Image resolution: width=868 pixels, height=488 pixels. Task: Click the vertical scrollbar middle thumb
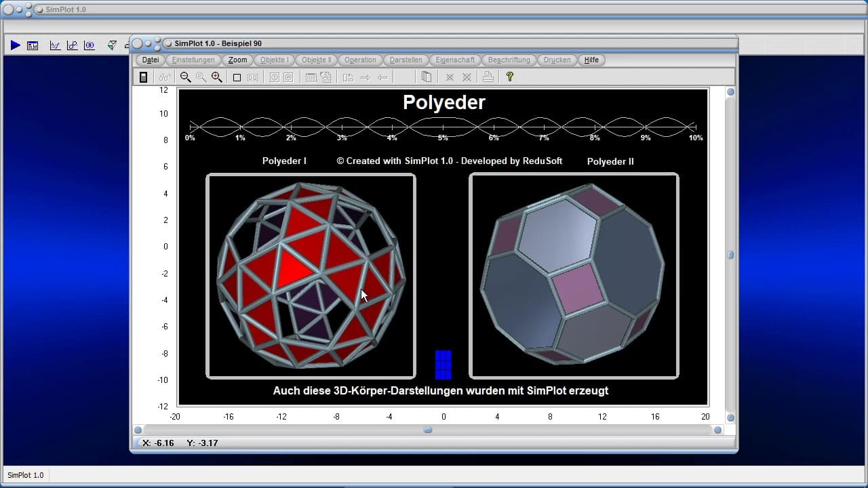(x=731, y=255)
